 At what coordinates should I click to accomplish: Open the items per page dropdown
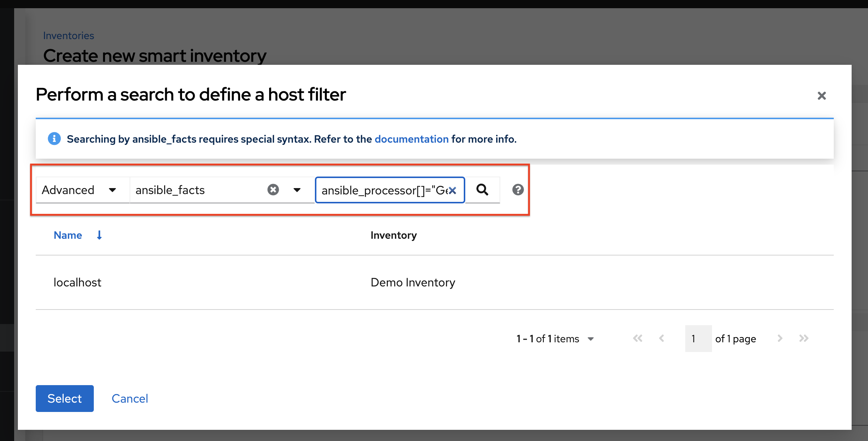click(591, 339)
